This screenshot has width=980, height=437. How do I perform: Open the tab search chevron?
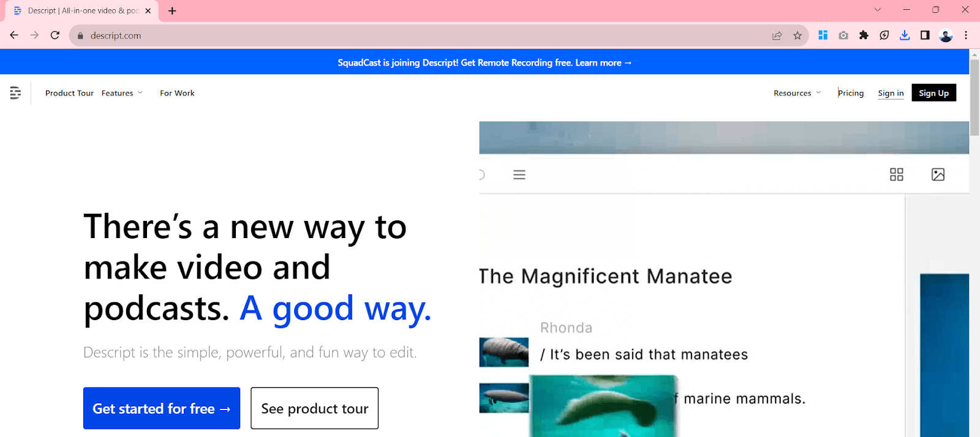[x=878, y=10]
